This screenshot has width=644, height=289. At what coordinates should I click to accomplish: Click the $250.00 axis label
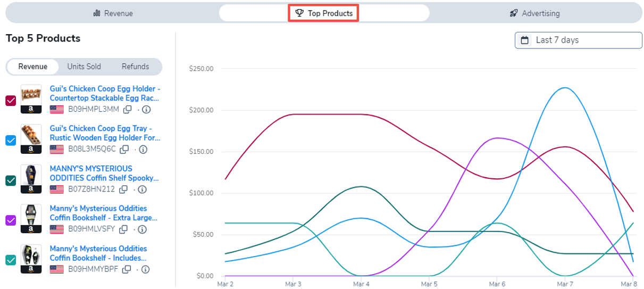coord(201,69)
